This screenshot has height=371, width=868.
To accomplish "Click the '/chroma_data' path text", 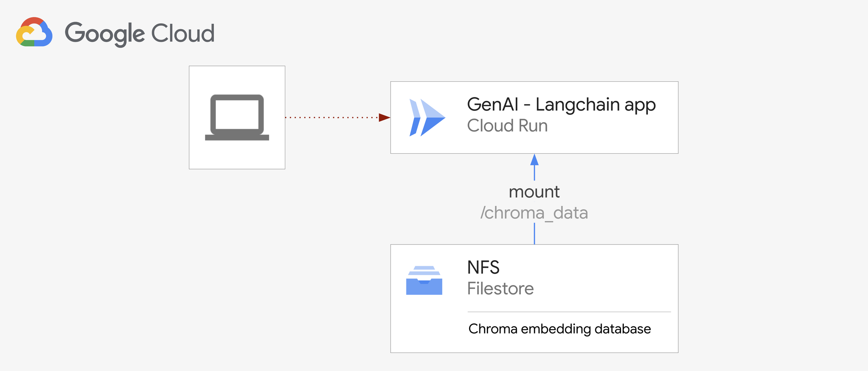I will tap(534, 213).
